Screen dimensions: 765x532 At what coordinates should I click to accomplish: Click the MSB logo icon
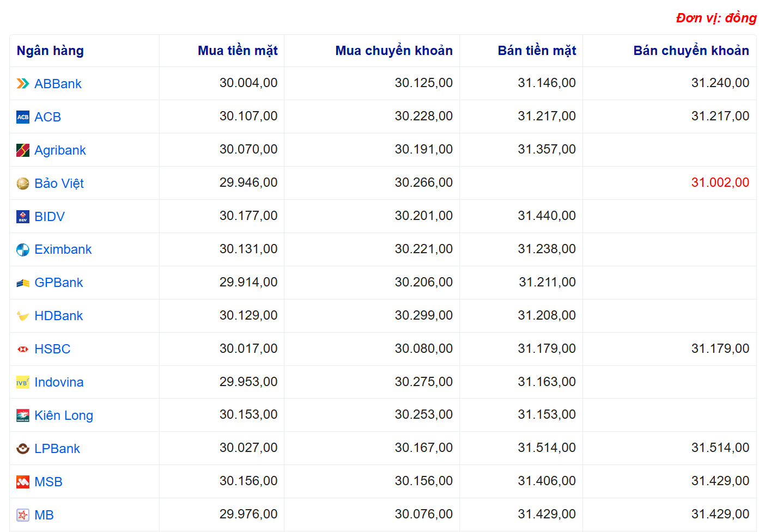23,482
